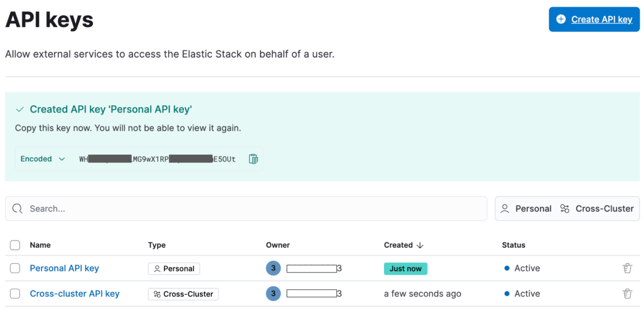Click the owner avatar on the Cross-cluster API key row
Image resolution: width=644 pixels, height=312 pixels.
click(x=273, y=293)
